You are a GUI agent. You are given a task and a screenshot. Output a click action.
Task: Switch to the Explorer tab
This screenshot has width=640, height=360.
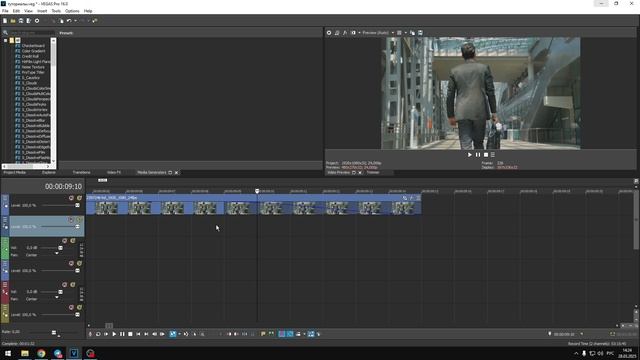point(49,173)
